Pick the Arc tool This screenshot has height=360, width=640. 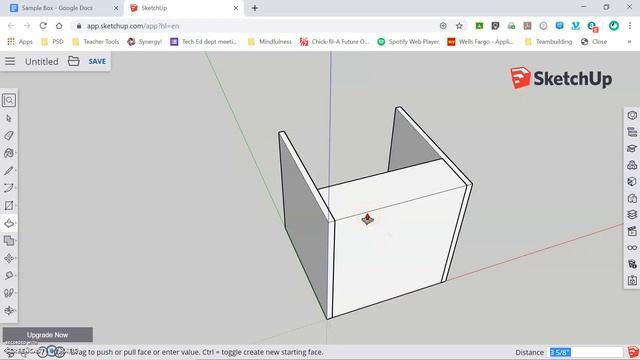[9, 188]
